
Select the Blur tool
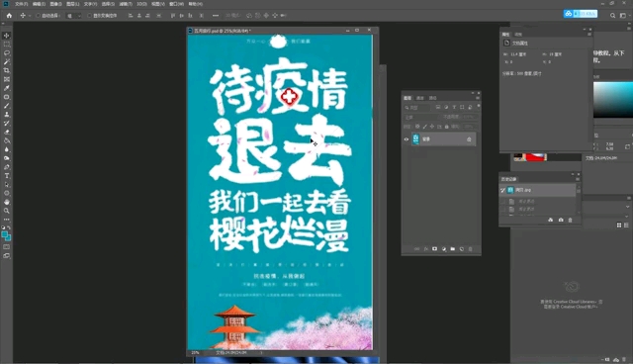click(x=7, y=149)
